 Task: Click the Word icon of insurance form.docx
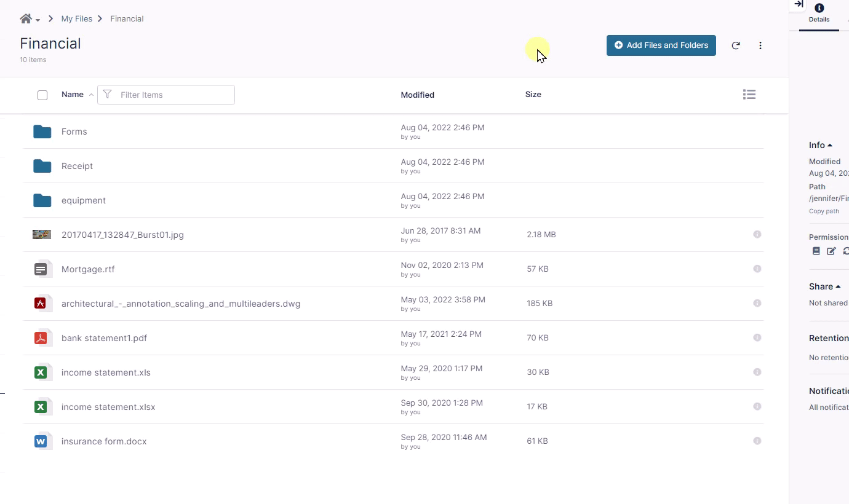pos(41,441)
